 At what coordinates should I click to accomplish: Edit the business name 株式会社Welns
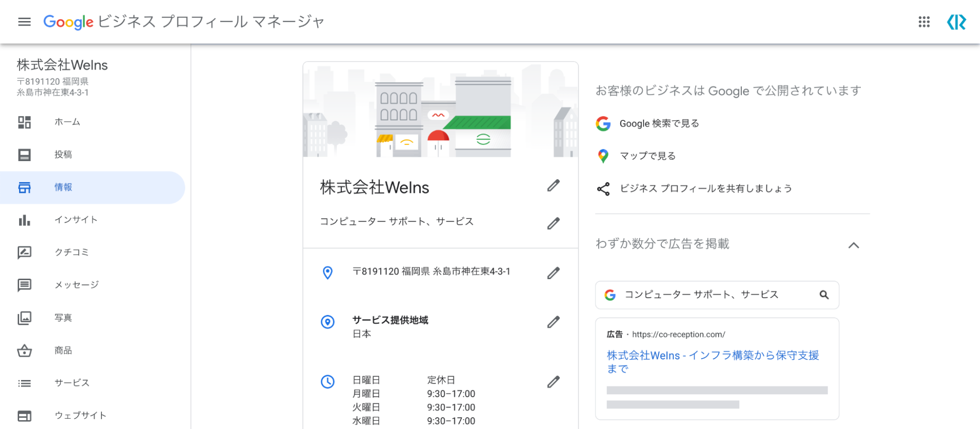click(x=553, y=186)
